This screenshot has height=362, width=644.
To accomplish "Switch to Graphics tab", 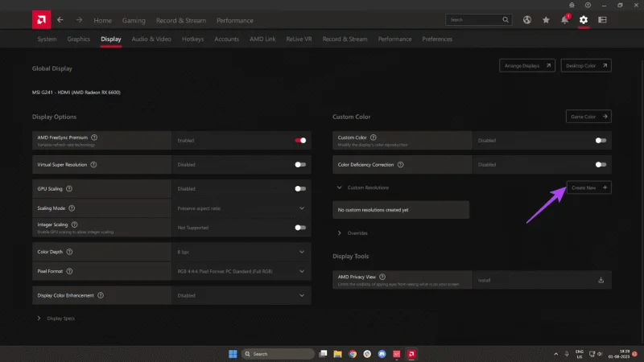I will click(78, 39).
